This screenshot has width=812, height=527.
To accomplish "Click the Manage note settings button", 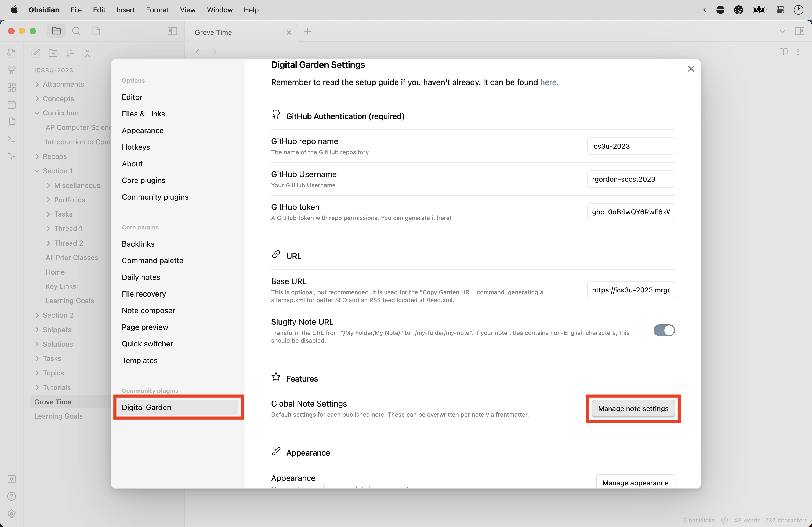I will pyautogui.click(x=633, y=408).
